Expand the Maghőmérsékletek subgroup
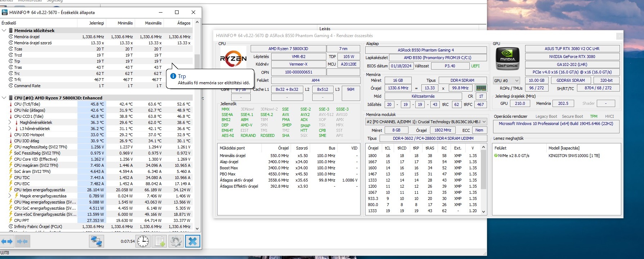The height and width of the screenshot is (259, 644). 10,122
